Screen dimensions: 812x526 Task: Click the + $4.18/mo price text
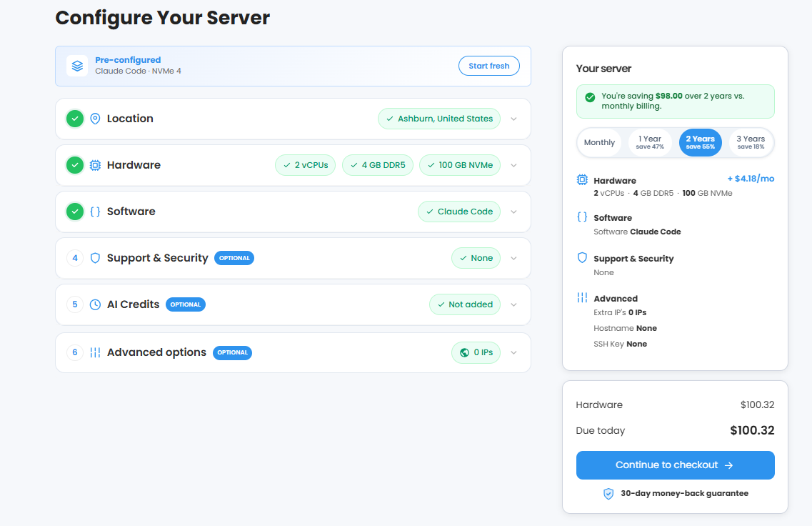(x=751, y=179)
